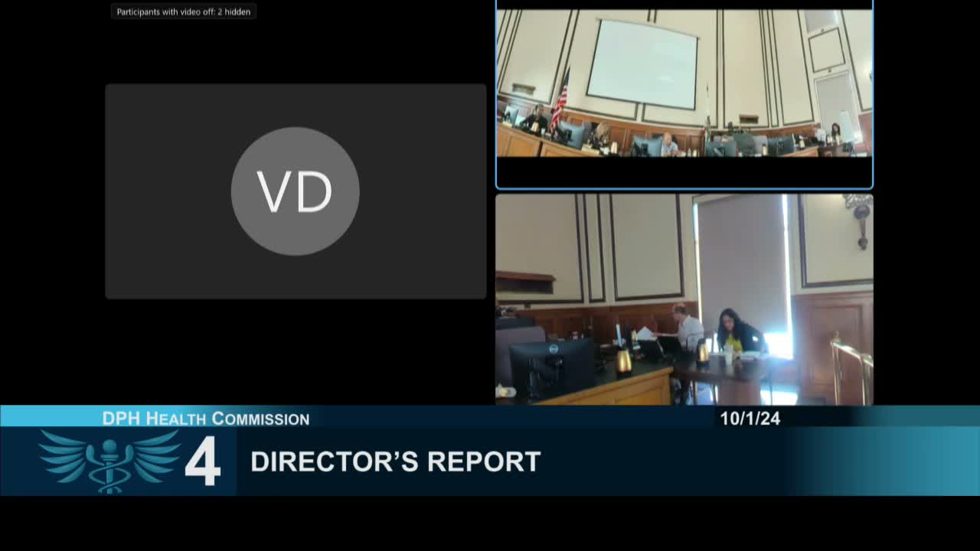Screen dimensions: 980x551
Task: Click the American flag in top video
Action: point(560,101)
